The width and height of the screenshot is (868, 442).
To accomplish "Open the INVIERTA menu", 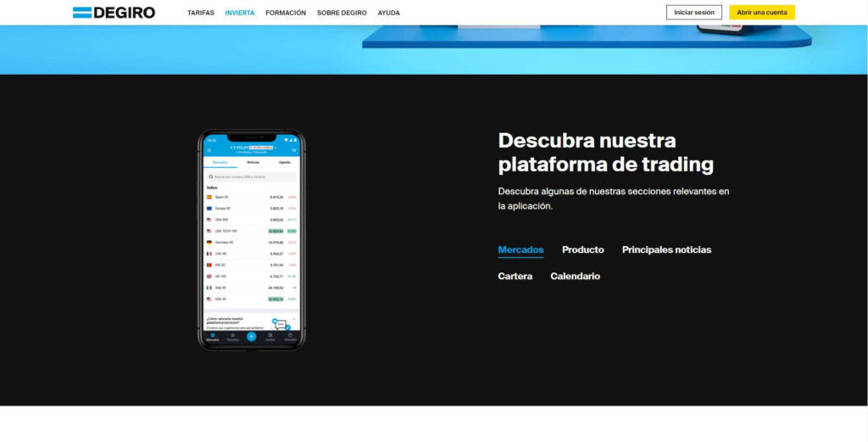I will pos(240,13).
